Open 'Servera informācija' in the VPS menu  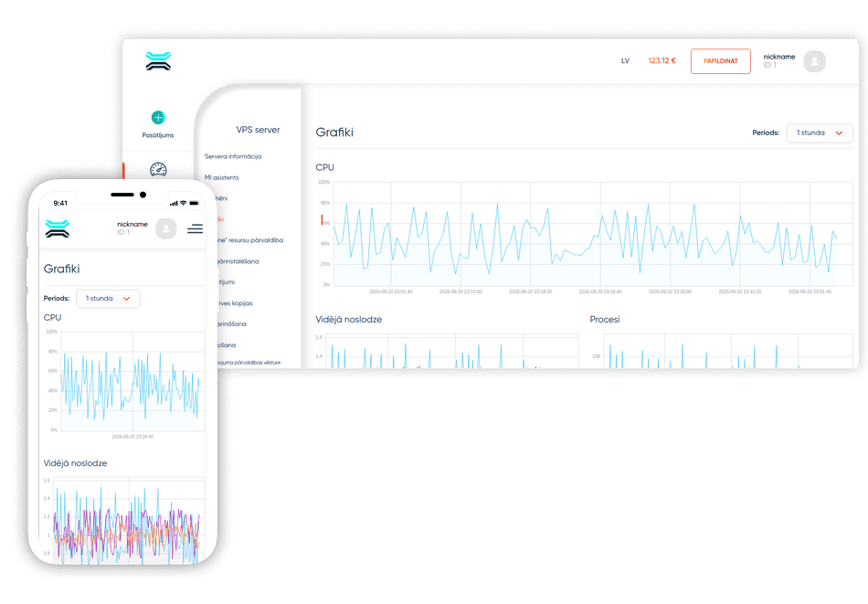tap(233, 156)
